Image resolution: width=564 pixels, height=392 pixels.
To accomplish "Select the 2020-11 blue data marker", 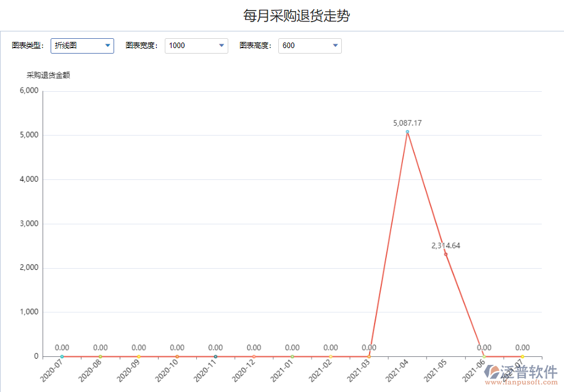I will pyautogui.click(x=215, y=356).
